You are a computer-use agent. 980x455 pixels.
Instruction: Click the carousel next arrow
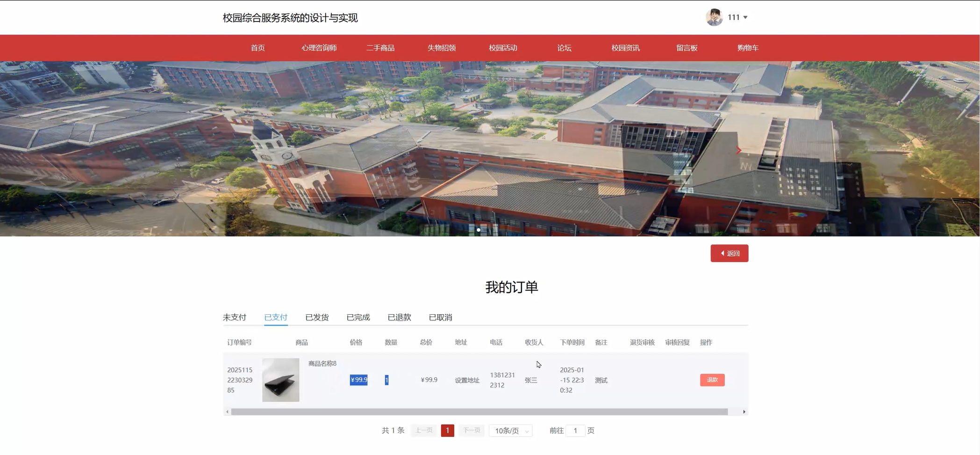click(x=738, y=150)
